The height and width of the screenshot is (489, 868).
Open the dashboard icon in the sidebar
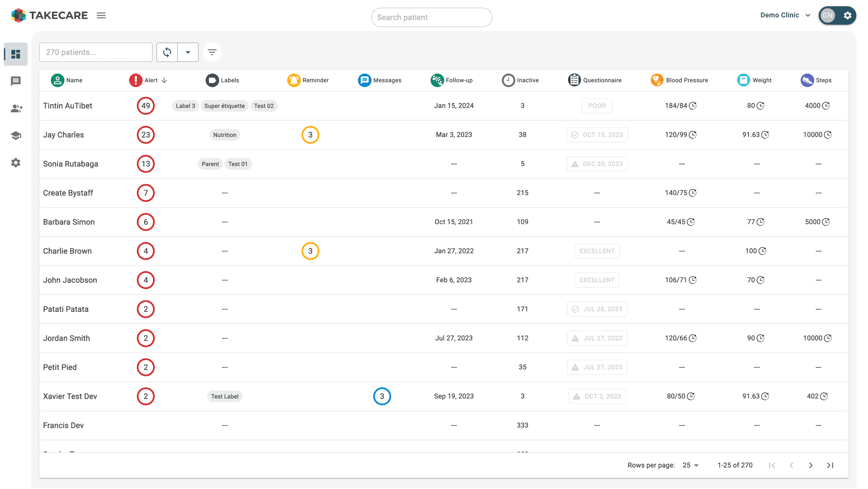(x=16, y=54)
